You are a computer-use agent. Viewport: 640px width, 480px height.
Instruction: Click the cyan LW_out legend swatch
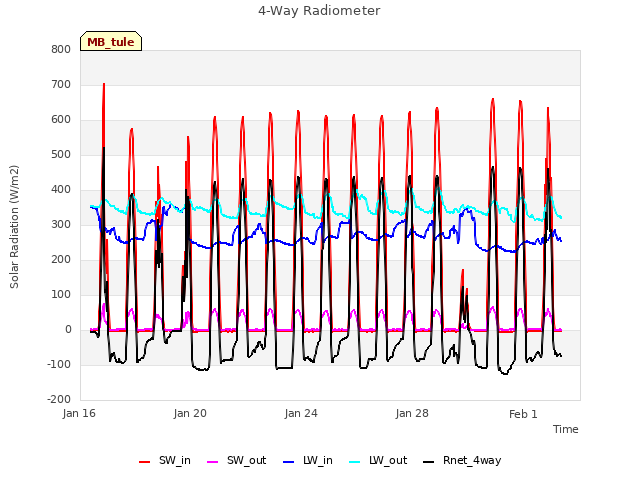[355, 462]
